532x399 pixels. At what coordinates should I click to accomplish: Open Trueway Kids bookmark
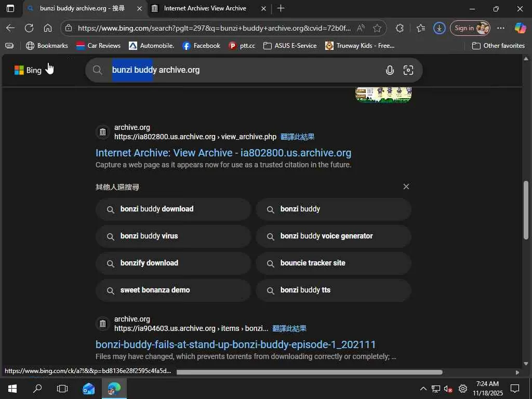click(360, 46)
